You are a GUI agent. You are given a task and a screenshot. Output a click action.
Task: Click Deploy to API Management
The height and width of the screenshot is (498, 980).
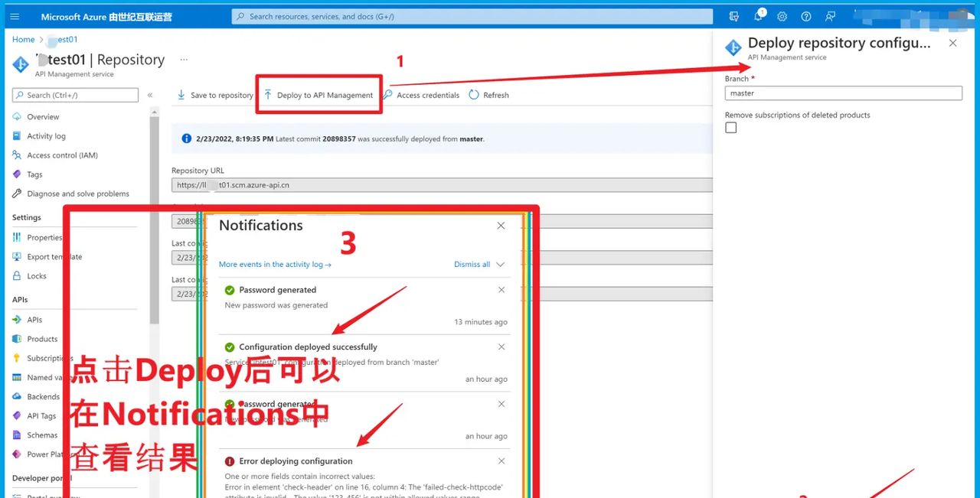(x=318, y=95)
